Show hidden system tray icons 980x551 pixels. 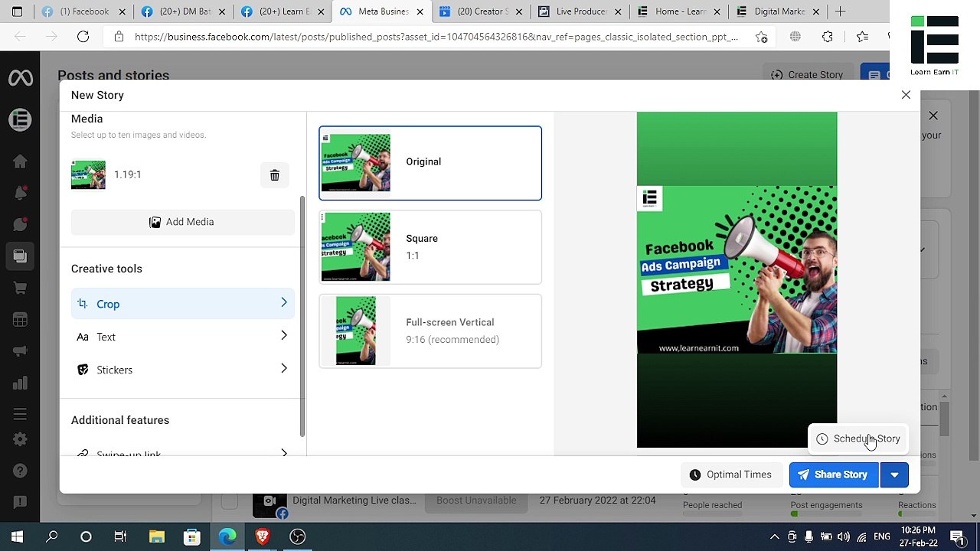click(x=774, y=536)
